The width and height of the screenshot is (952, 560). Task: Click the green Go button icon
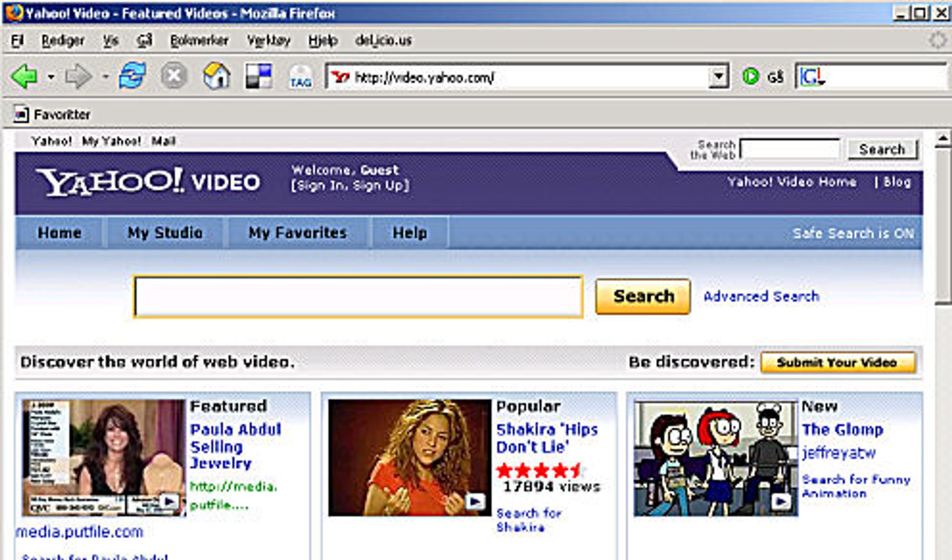click(x=751, y=76)
